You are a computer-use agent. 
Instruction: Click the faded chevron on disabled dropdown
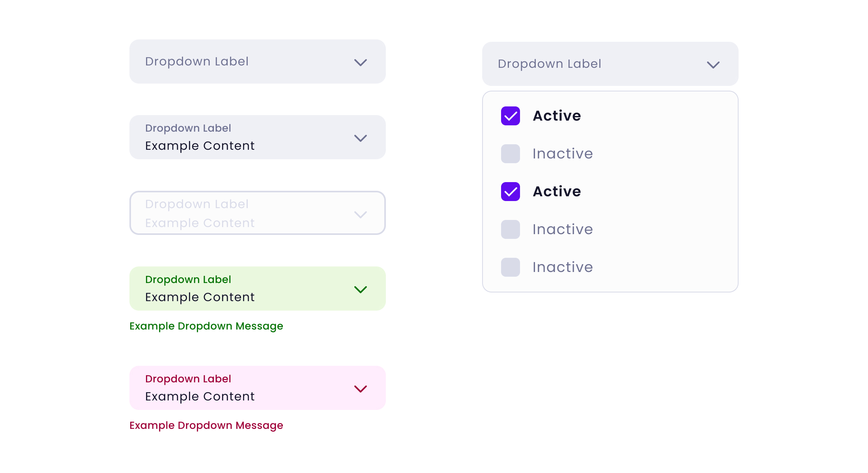(x=360, y=214)
